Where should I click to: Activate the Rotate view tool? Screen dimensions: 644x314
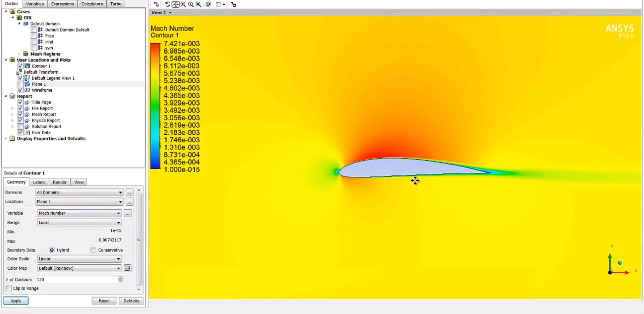pos(168,4)
